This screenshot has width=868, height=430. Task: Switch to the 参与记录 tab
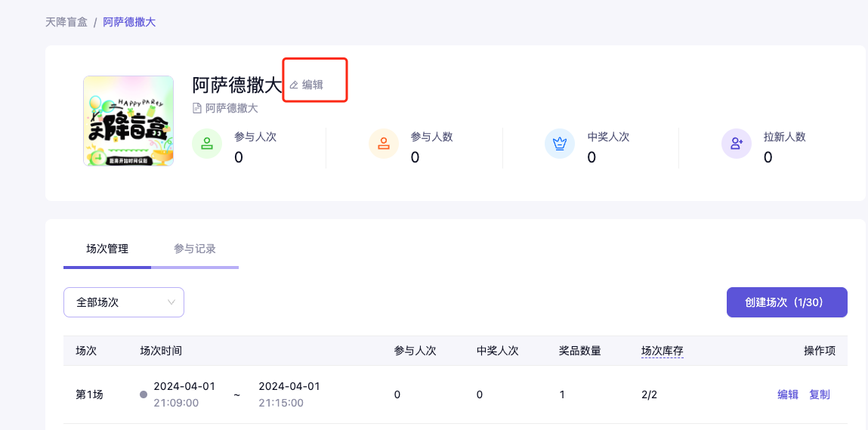pos(195,249)
